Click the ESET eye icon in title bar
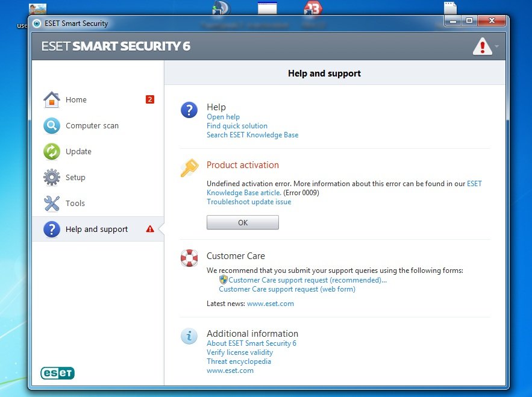 (37, 23)
